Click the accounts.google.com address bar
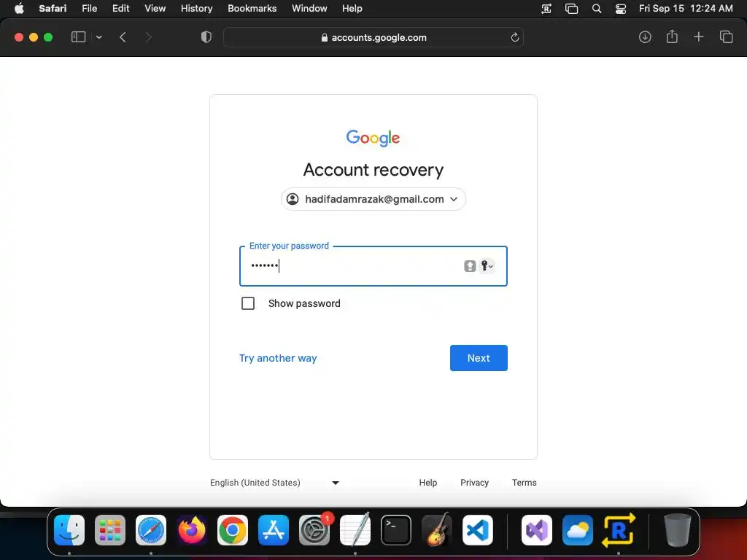The image size is (747, 560). (x=373, y=37)
